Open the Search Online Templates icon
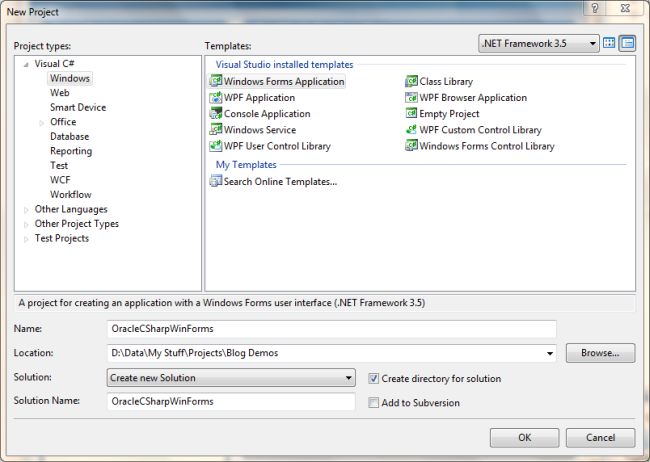 (x=216, y=181)
